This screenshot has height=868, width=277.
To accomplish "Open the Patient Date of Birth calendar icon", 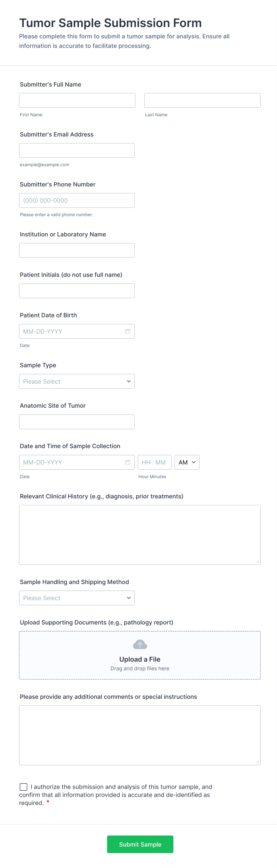I will point(127,331).
